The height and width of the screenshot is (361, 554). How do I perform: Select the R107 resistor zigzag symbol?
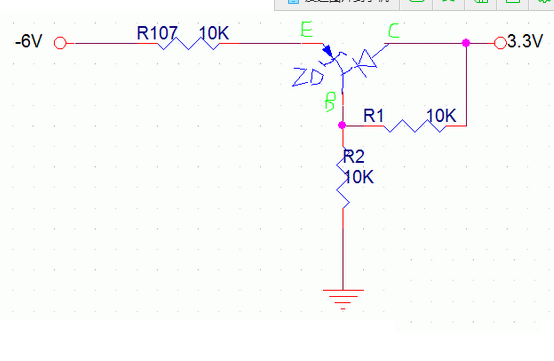[188, 43]
